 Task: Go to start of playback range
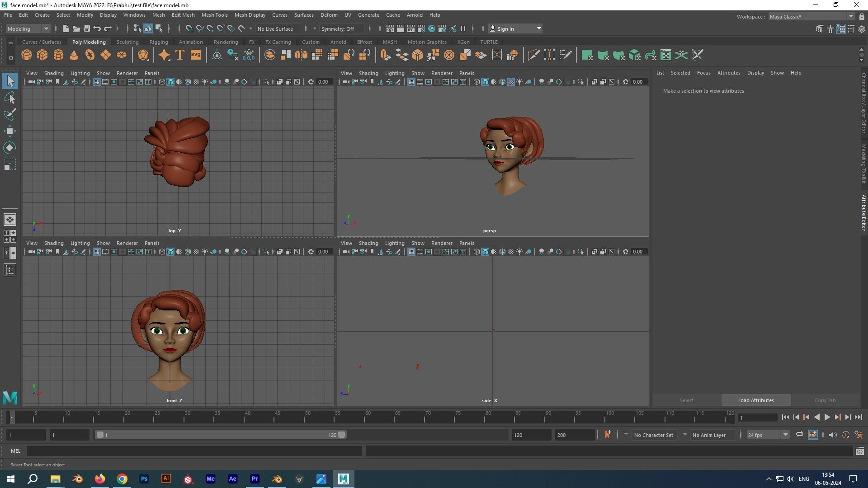coord(785,418)
